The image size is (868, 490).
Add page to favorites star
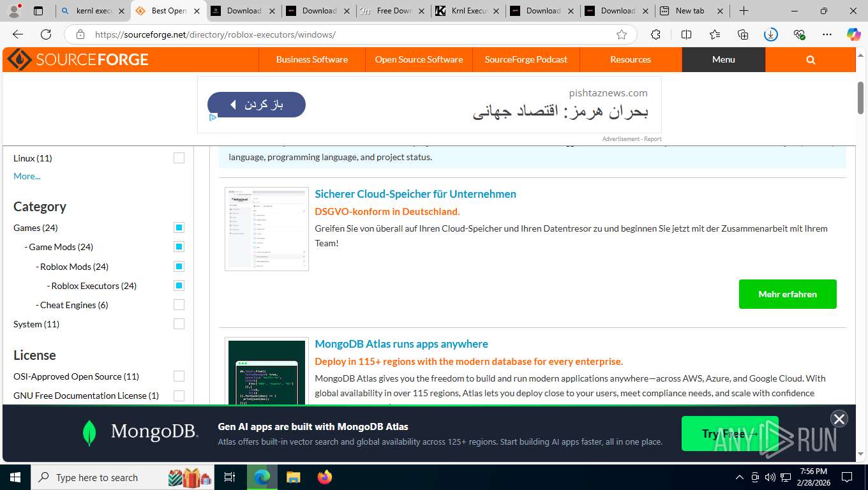pos(622,34)
